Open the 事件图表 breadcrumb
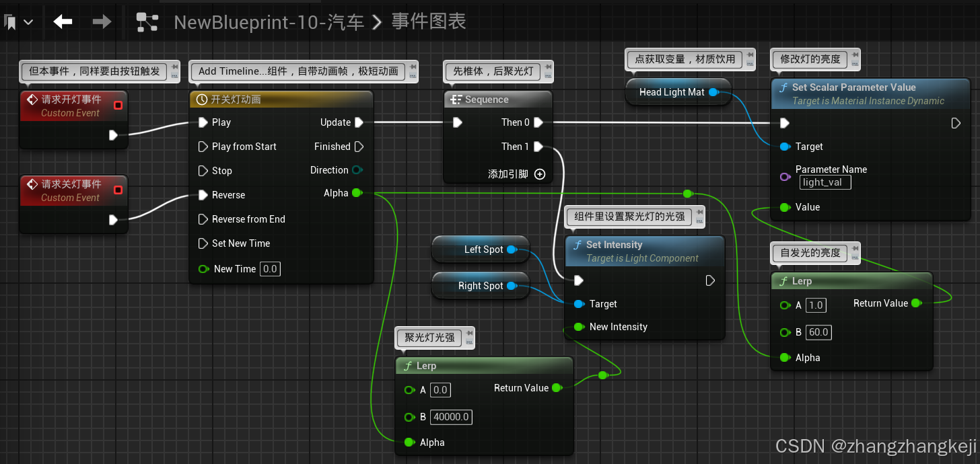 pyautogui.click(x=429, y=22)
